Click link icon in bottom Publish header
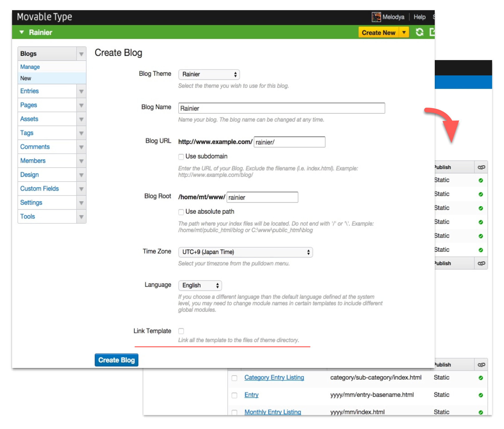504x429 pixels. 481,365
